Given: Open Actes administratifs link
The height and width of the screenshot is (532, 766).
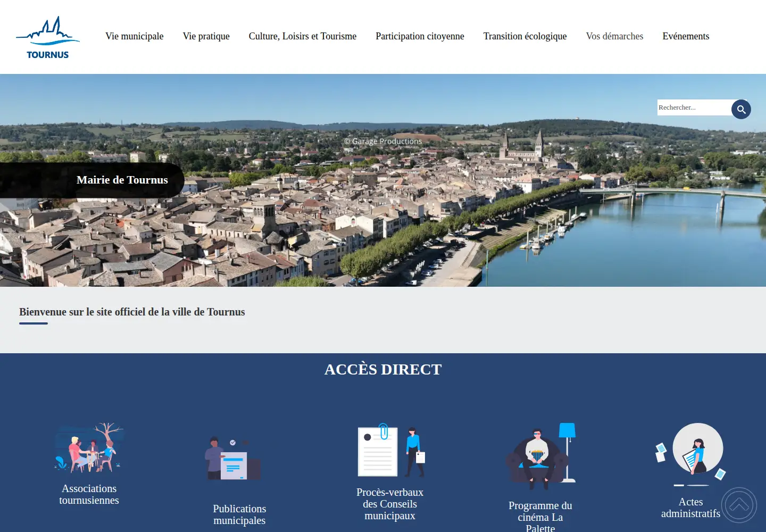Looking at the screenshot, I should [x=690, y=508].
